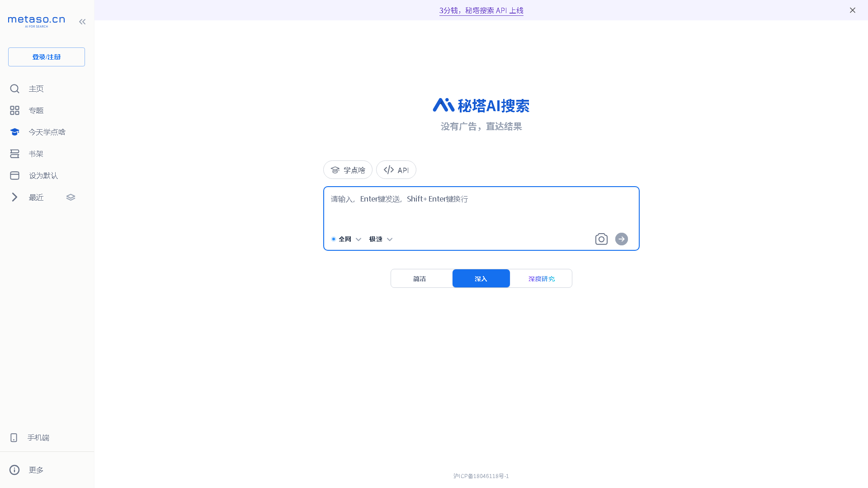Click the metaso.cn logo
Viewport: 868px width, 488px height.
coord(36,21)
